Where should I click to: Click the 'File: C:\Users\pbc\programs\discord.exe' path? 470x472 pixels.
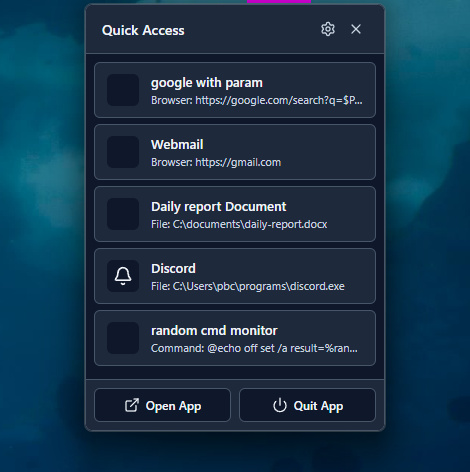pyautogui.click(x=248, y=286)
